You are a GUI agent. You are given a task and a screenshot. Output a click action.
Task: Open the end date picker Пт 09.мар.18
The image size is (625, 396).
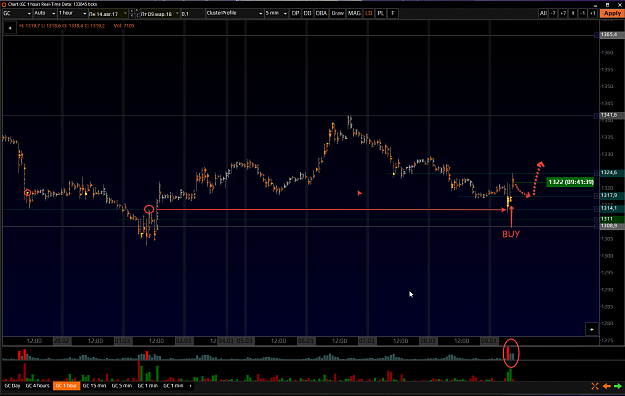click(160, 14)
